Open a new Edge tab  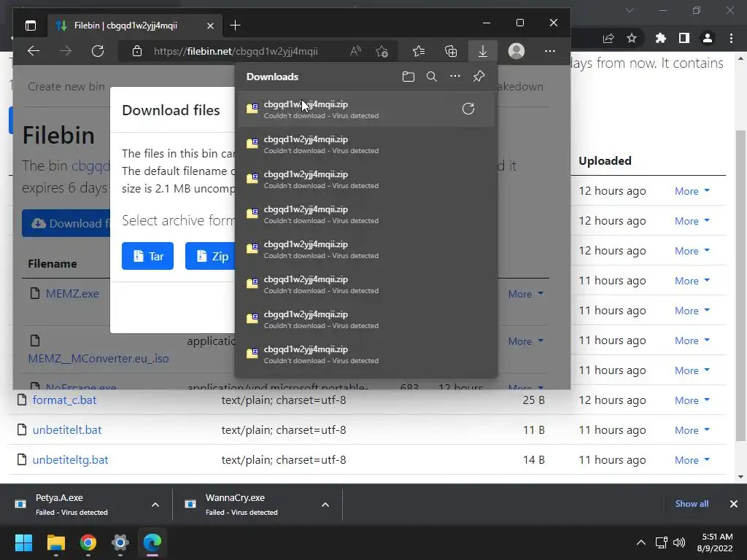pyautogui.click(x=235, y=26)
